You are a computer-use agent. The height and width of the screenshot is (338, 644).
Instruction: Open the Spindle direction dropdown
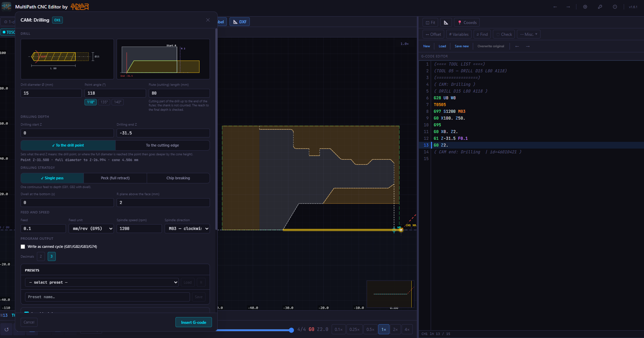coord(187,229)
